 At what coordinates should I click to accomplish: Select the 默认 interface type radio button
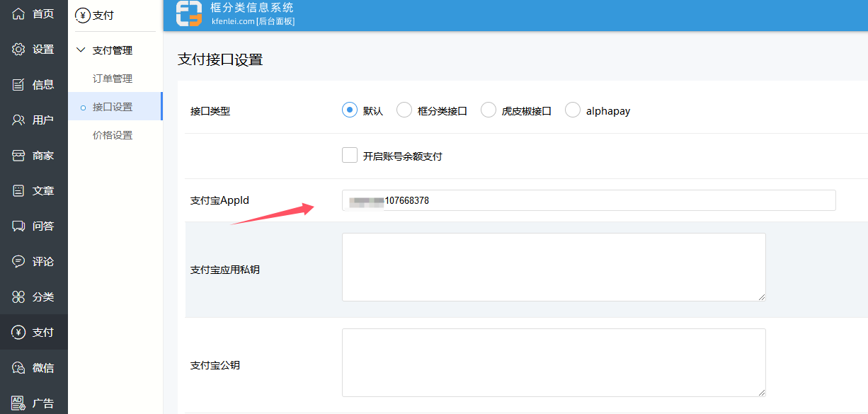[x=349, y=110]
